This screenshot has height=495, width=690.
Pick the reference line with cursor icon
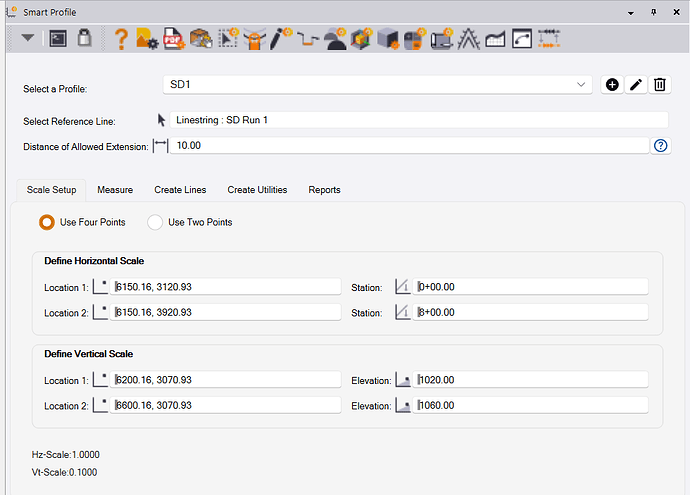point(162,120)
